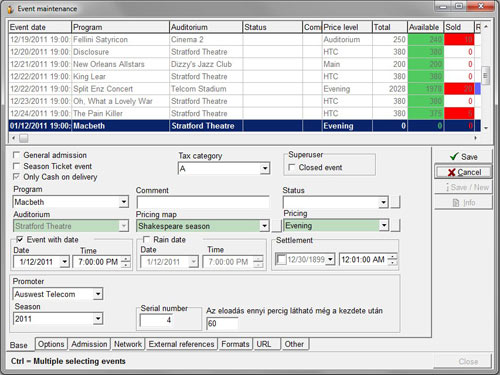500x375 pixels.
Task: Click the event list scroll down arrow
Action: [x=486, y=128]
